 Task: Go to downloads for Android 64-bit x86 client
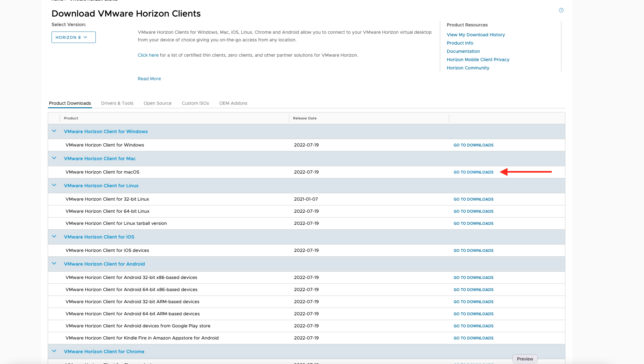coord(473,290)
